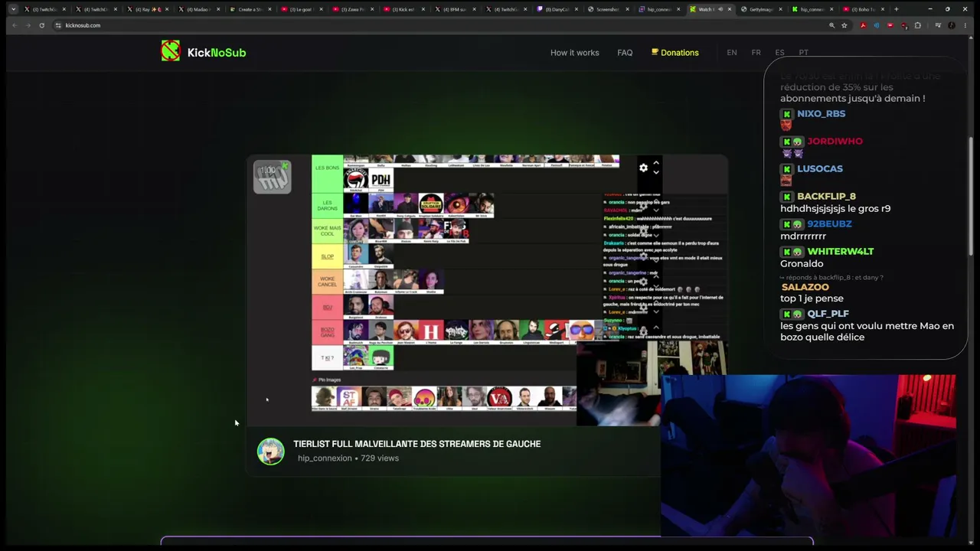Click the LUSOCAS chat username
980x551 pixels.
point(819,169)
